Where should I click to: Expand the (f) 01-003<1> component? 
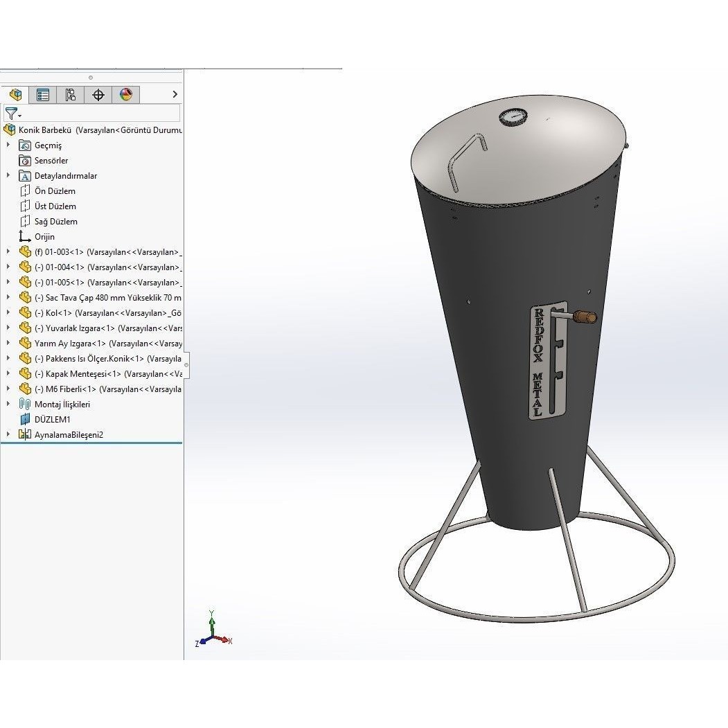coord(8,251)
